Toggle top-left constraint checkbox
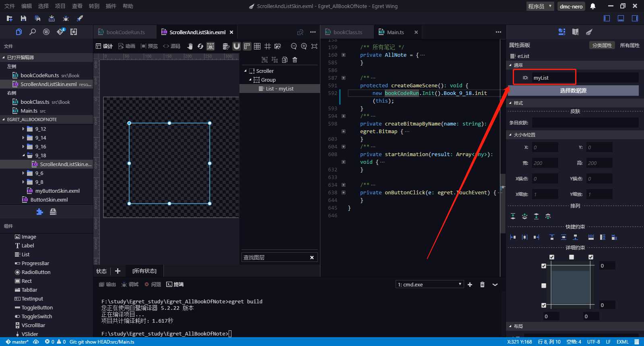Image resolution: width=644 pixels, height=346 pixels. click(x=552, y=257)
